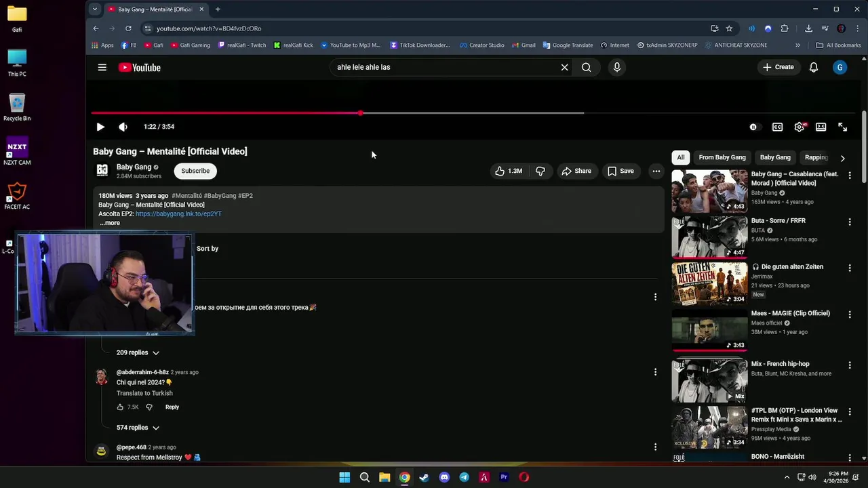Run search with the magnifier button
The width and height of the screenshot is (868, 488).
pos(586,67)
